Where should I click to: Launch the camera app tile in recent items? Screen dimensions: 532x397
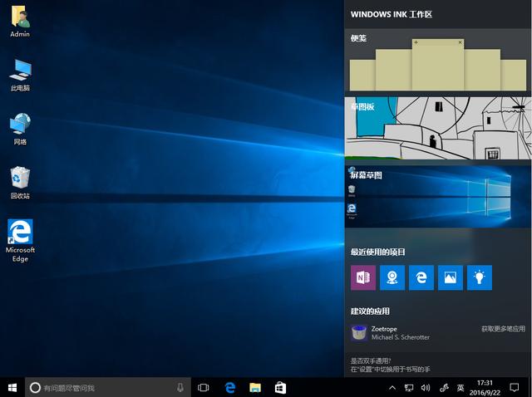392,277
